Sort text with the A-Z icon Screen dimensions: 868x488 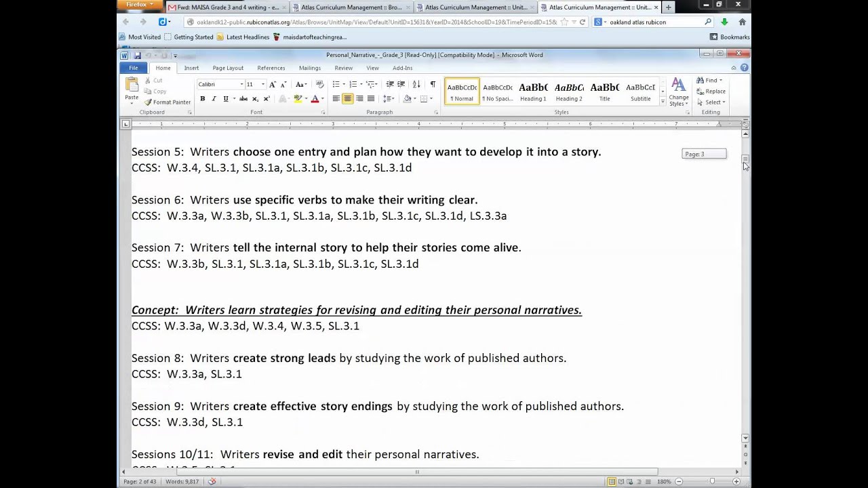coord(416,84)
